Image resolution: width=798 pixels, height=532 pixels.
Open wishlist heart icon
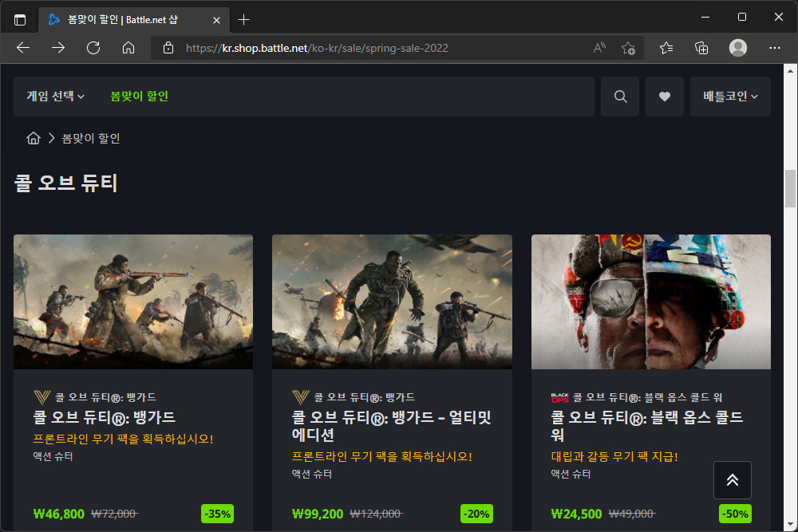tap(665, 97)
